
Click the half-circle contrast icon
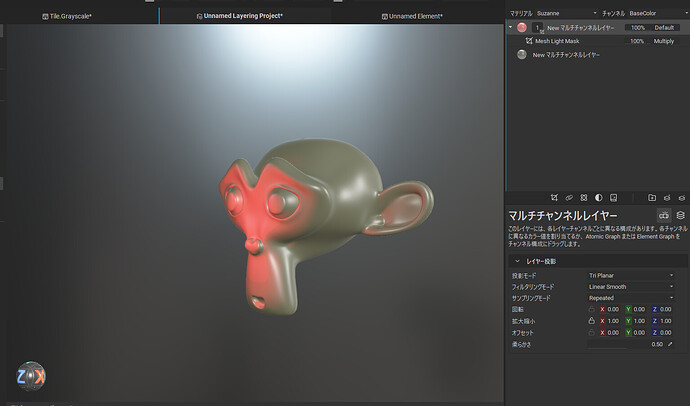click(x=598, y=198)
